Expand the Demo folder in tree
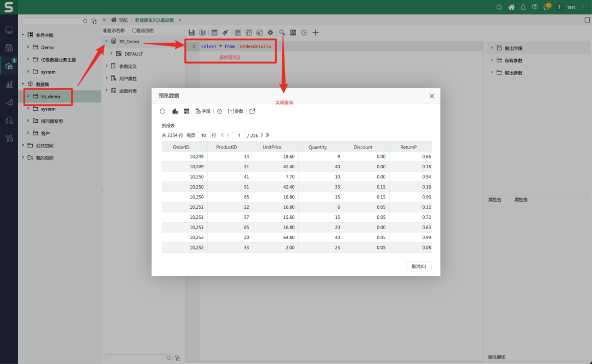The height and width of the screenshot is (364, 592). [28, 47]
